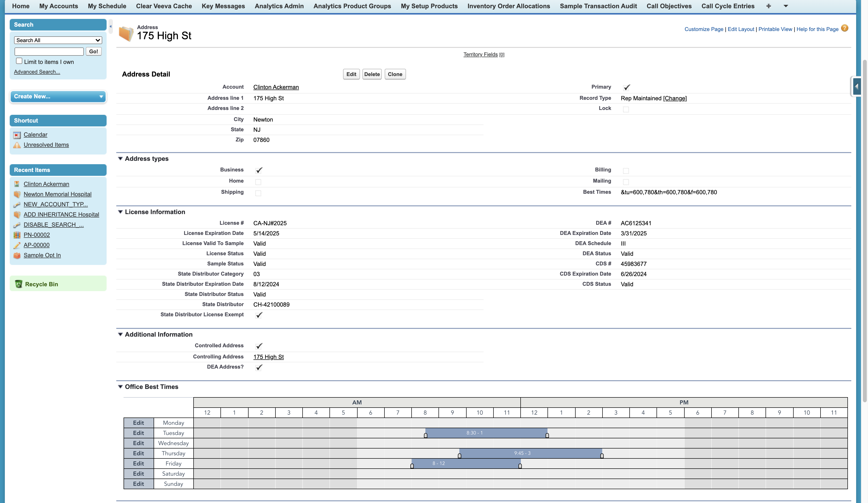Grab the Tuesday 8:30 time block start handle
The width and height of the screenshot is (868, 503).
(x=425, y=435)
